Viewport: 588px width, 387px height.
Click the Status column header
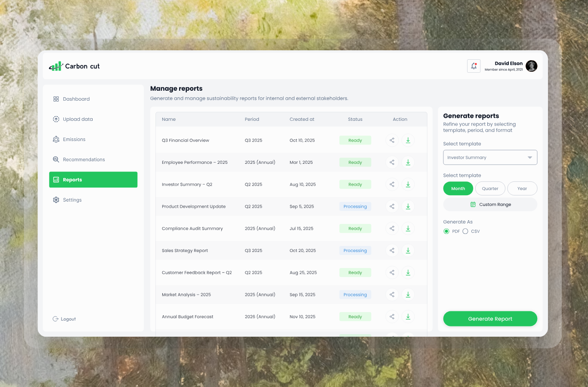pos(355,120)
